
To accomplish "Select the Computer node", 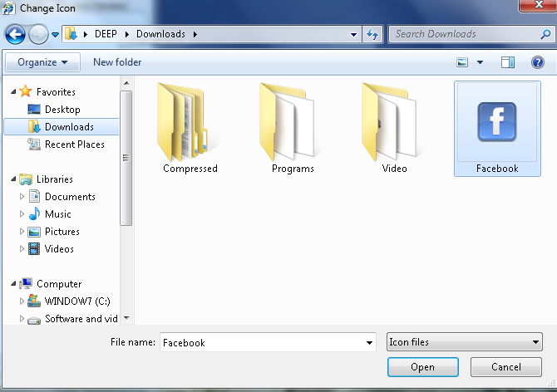I will [59, 284].
